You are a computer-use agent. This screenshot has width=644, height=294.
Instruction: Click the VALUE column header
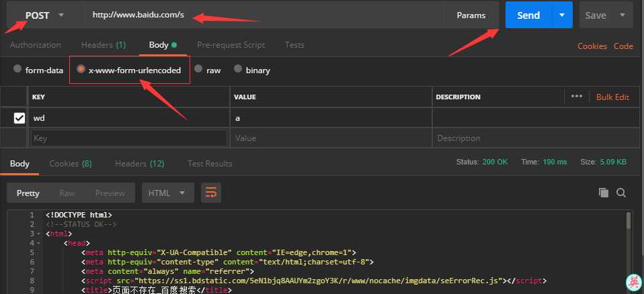[x=245, y=97]
